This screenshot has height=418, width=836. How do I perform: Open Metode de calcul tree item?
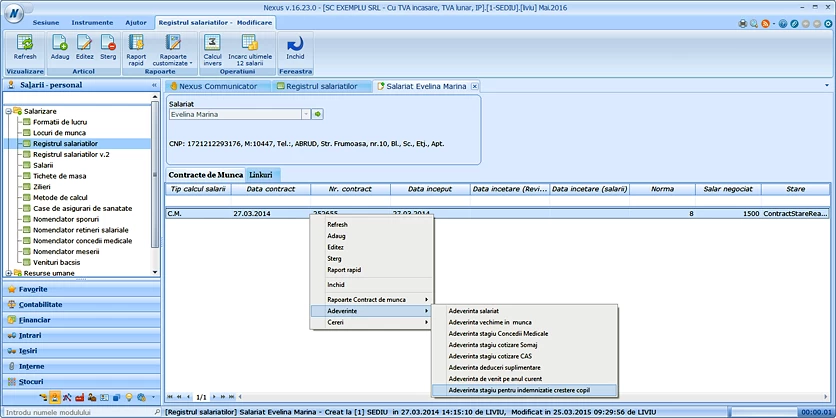(x=60, y=197)
